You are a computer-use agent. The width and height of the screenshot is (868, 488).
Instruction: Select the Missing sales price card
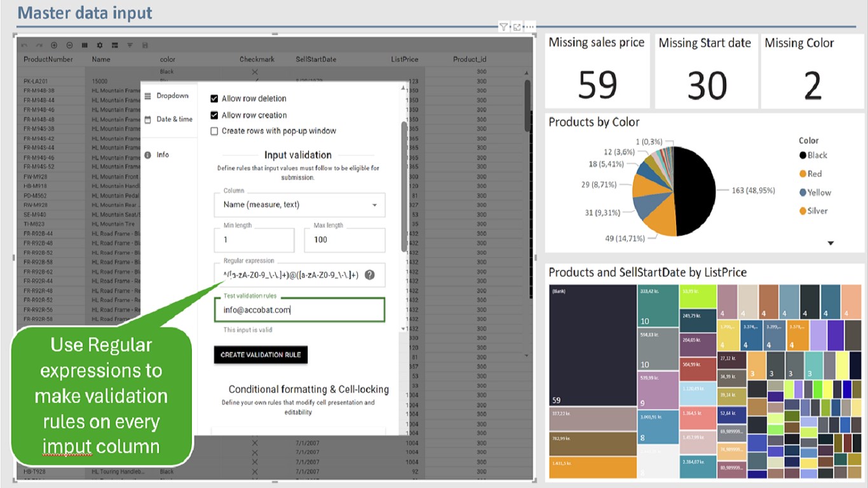pos(597,71)
